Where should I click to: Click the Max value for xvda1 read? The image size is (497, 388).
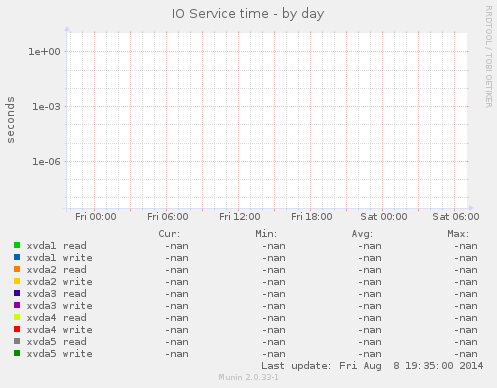point(466,246)
